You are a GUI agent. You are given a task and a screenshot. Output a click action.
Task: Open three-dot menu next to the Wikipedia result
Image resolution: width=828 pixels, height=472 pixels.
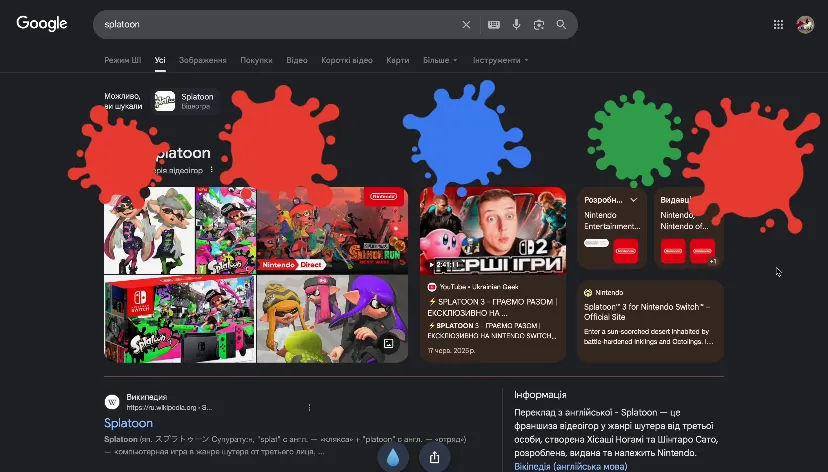click(x=309, y=408)
